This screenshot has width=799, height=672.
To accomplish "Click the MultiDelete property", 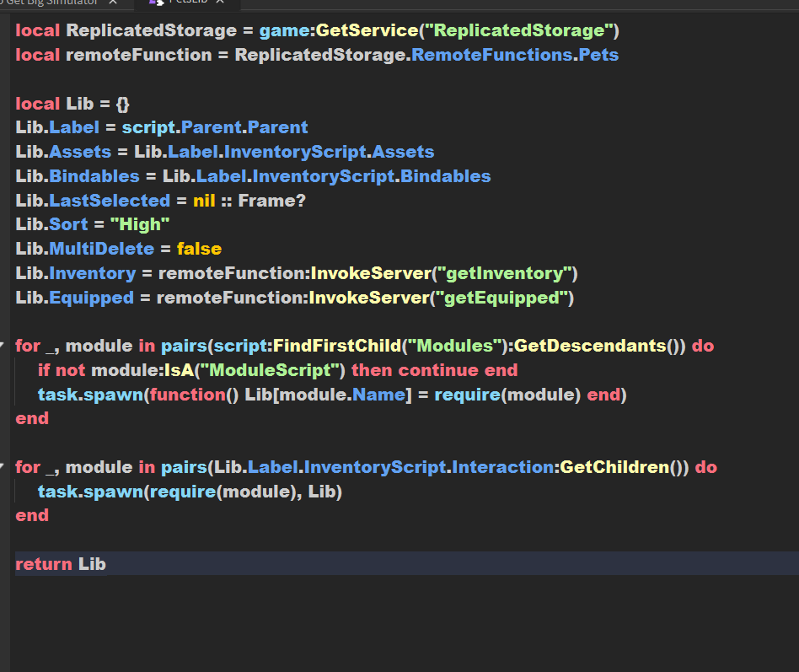I will pos(101,249).
